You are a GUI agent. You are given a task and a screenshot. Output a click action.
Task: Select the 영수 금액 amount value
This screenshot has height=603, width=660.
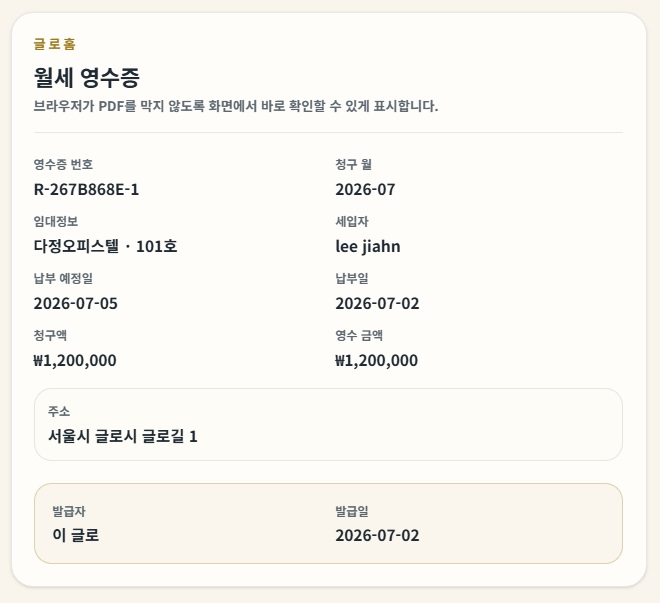point(377,361)
